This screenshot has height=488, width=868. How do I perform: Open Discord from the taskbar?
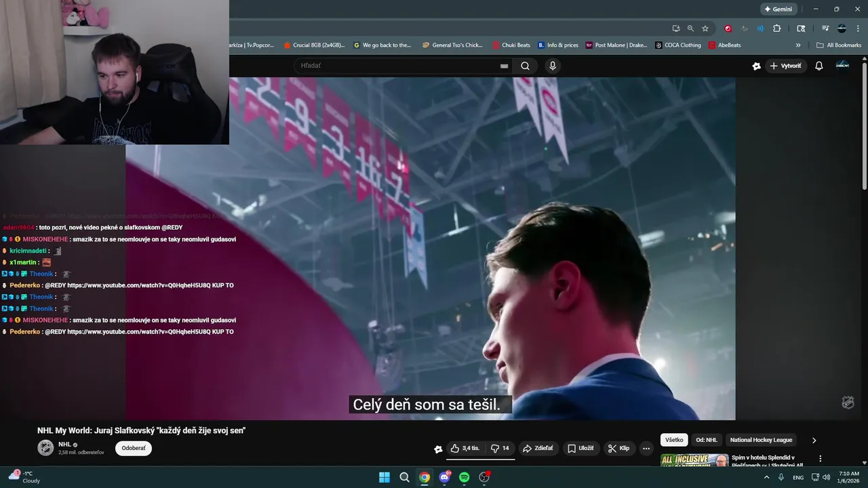(x=444, y=477)
